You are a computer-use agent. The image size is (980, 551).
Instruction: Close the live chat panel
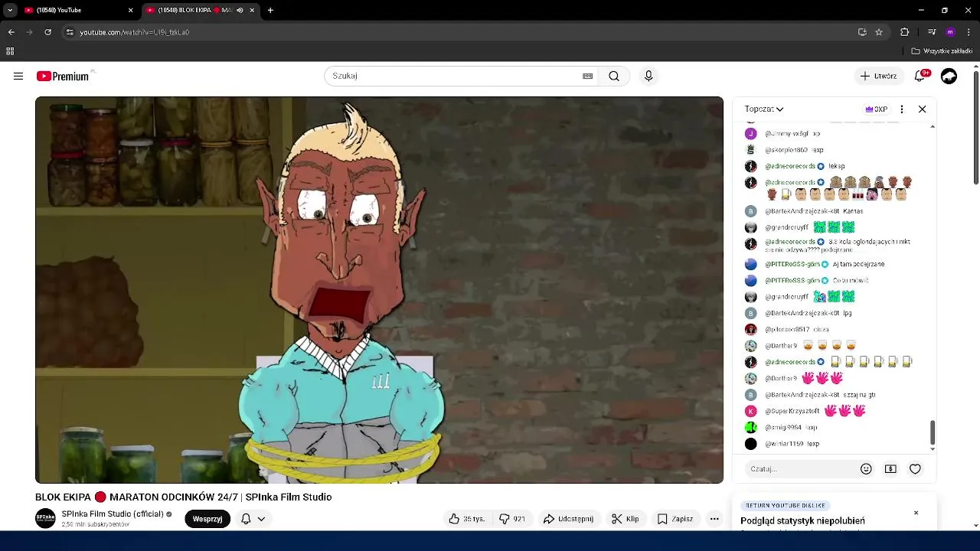click(x=922, y=109)
